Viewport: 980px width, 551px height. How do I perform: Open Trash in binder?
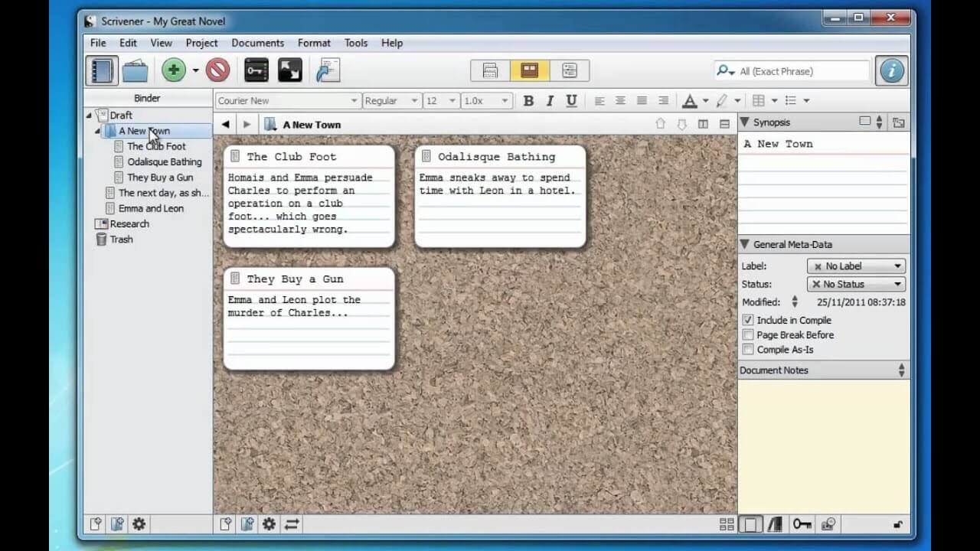click(x=121, y=240)
